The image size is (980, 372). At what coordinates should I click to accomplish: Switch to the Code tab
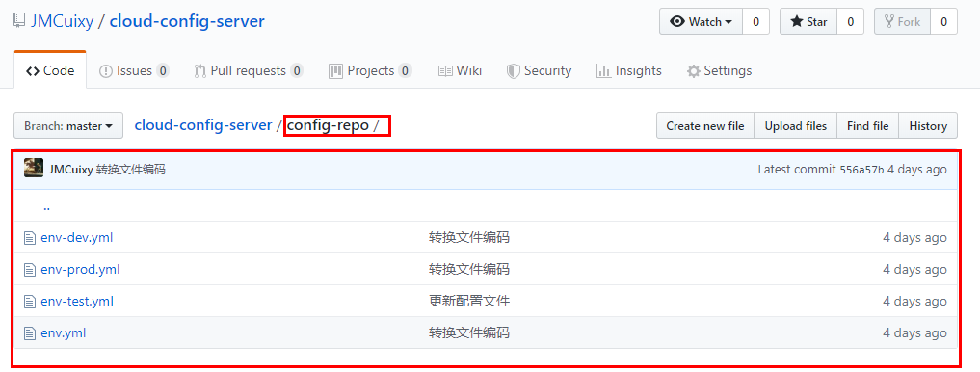coord(50,70)
